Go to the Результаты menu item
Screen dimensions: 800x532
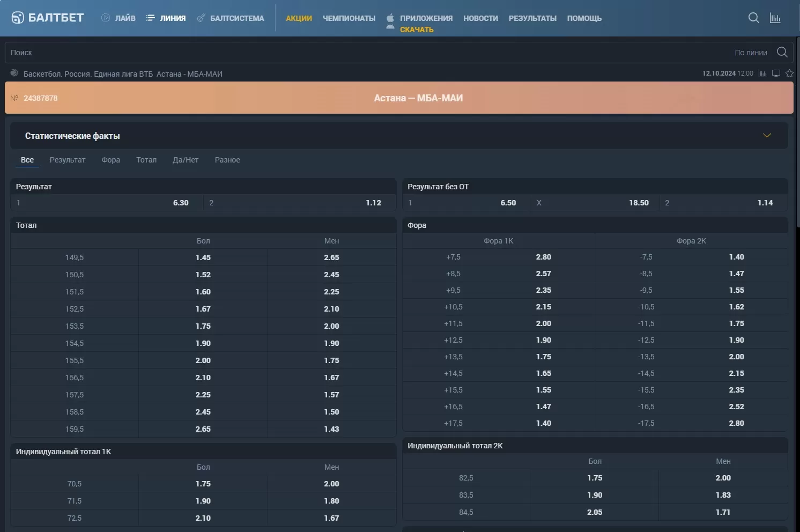click(532, 18)
